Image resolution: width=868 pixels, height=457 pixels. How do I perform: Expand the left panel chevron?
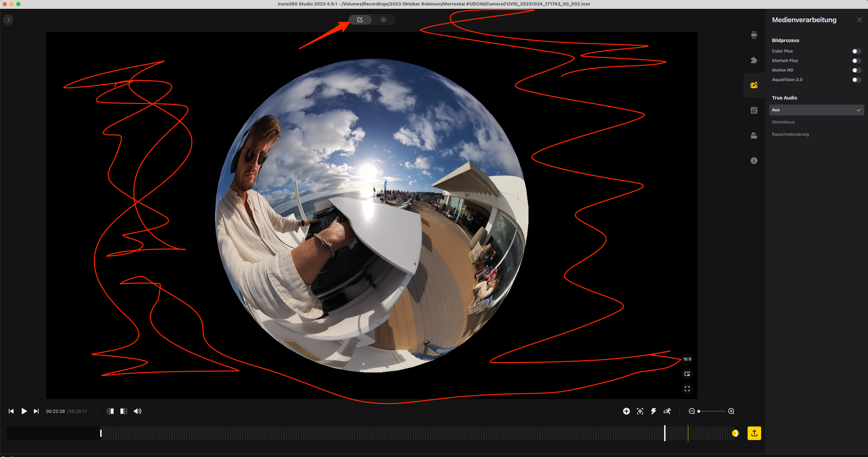coord(8,20)
